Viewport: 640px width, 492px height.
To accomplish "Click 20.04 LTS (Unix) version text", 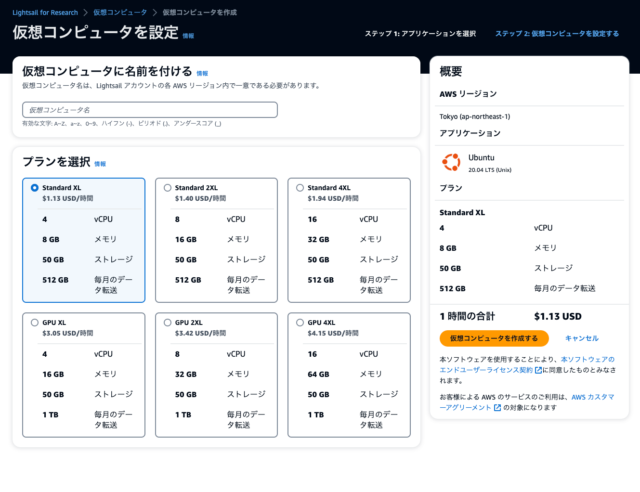I will 490,170.
